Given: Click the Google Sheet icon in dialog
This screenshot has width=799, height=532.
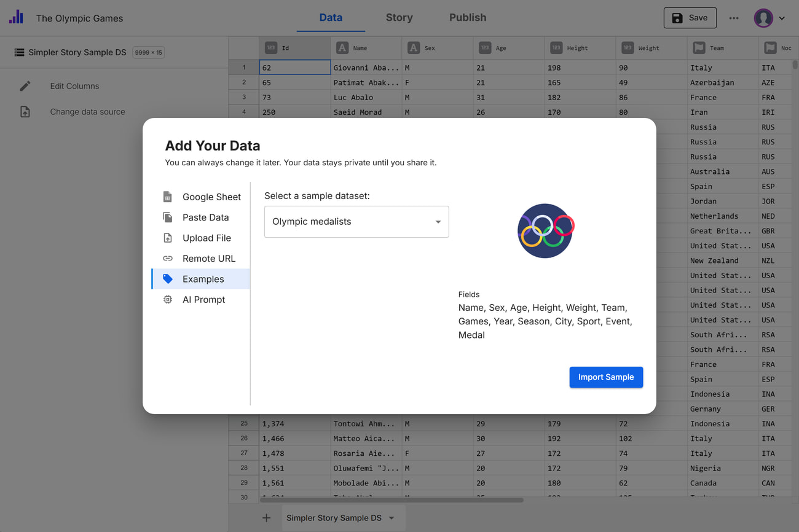Looking at the screenshot, I should click(167, 197).
